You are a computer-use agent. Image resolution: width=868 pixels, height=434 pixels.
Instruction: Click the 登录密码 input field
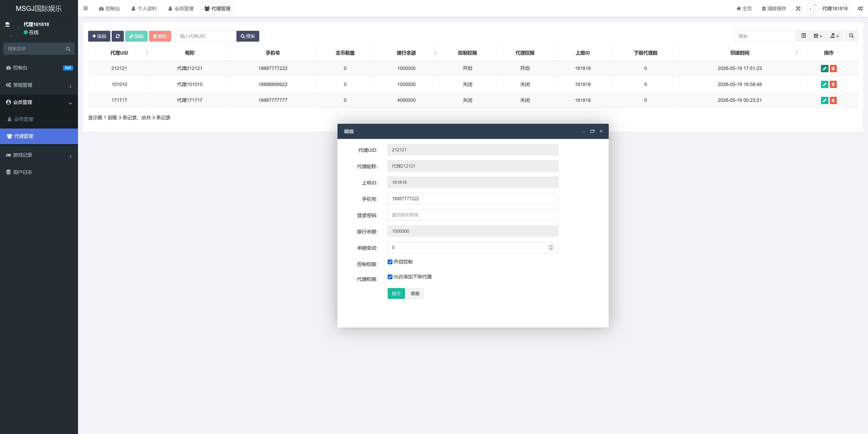point(472,215)
